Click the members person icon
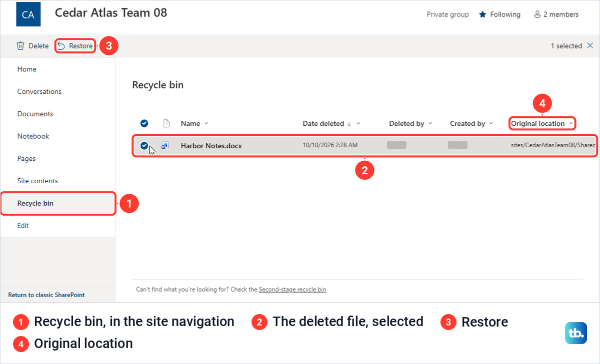This screenshot has width=600, height=364. click(537, 14)
